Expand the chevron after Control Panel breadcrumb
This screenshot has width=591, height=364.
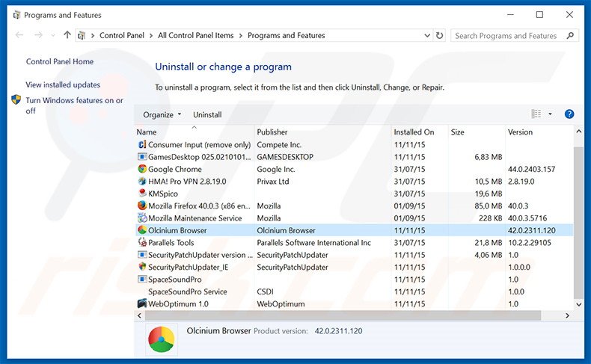151,35
